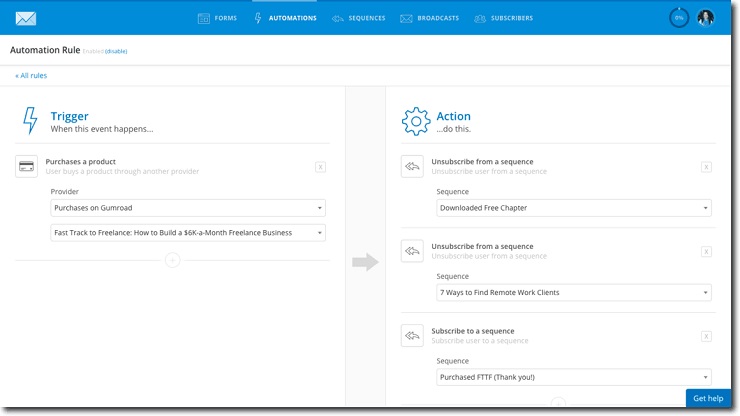Click the Subscribers people icon in navigation
Image resolution: width=740 pixels, height=416 pixels.
(x=480, y=19)
